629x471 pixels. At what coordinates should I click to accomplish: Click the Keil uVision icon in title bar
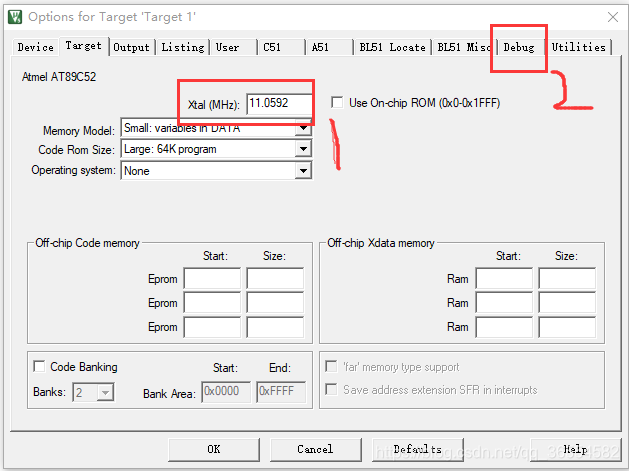click(x=15, y=17)
